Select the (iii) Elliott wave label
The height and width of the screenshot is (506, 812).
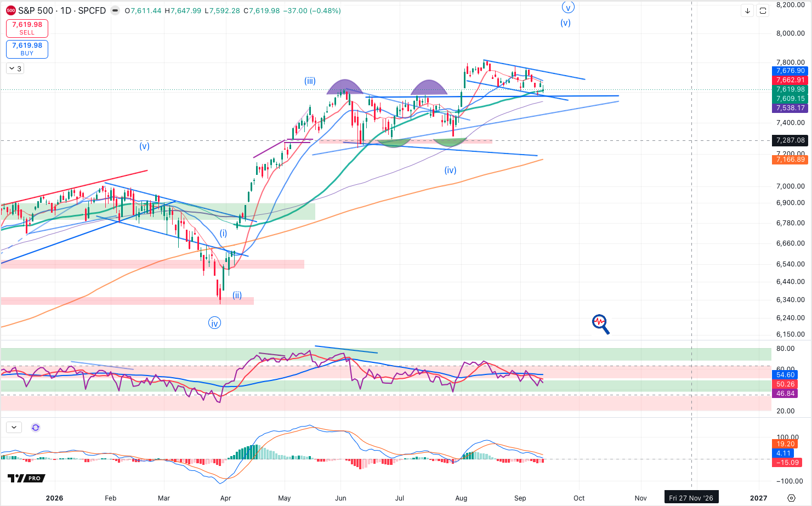click(x=310, y=81)
